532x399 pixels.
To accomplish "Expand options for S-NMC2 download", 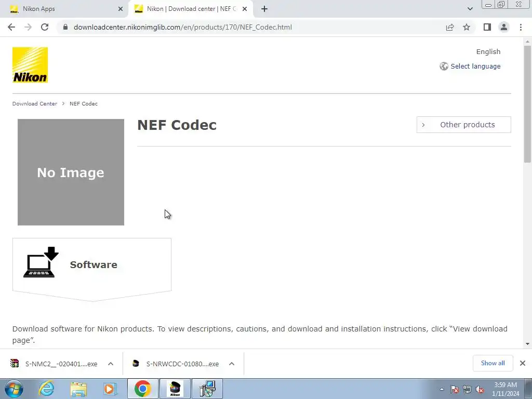I will tap(111, 364).
